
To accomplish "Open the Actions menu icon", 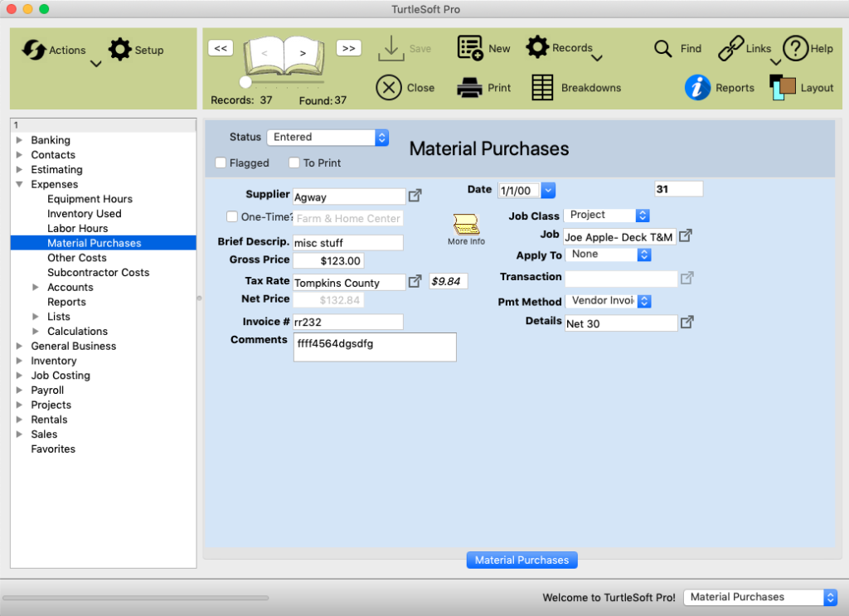I will click(33, 50).
